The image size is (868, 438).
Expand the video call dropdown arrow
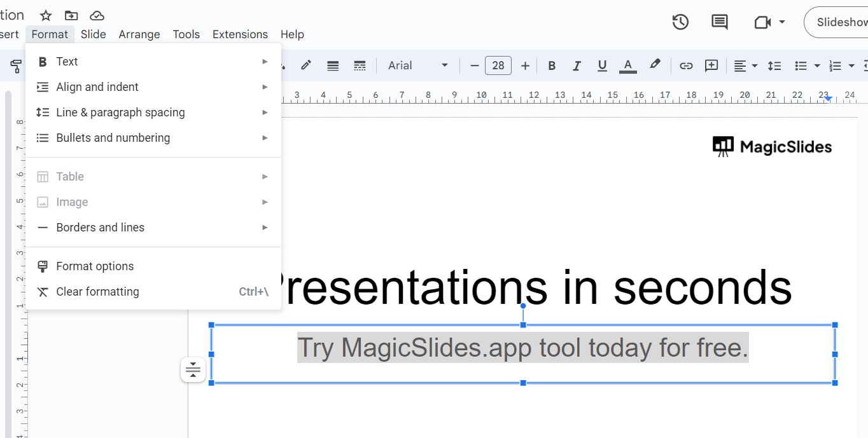pyautogui.click(x=782, y=22)
